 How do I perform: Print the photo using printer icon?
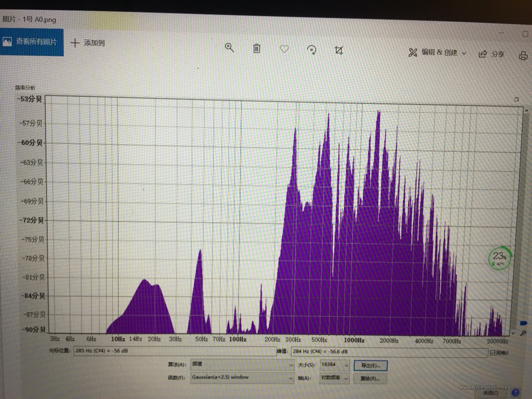click(x=523, y=55)
